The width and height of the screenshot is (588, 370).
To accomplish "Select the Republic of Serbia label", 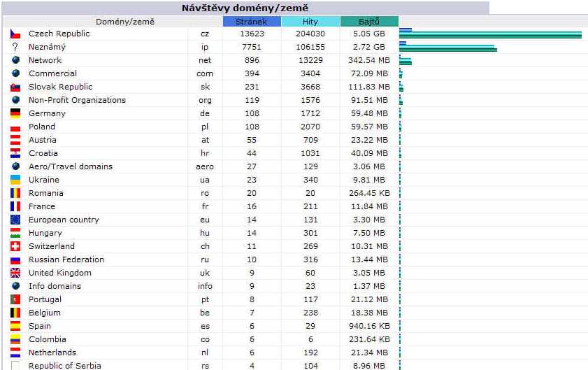I will pos(65,366).
